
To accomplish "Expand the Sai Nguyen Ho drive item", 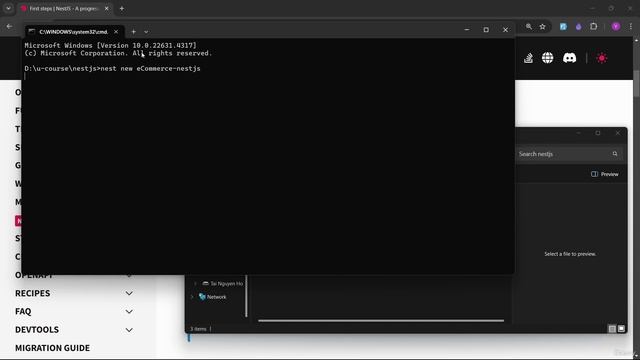I will tap(196, 283).
